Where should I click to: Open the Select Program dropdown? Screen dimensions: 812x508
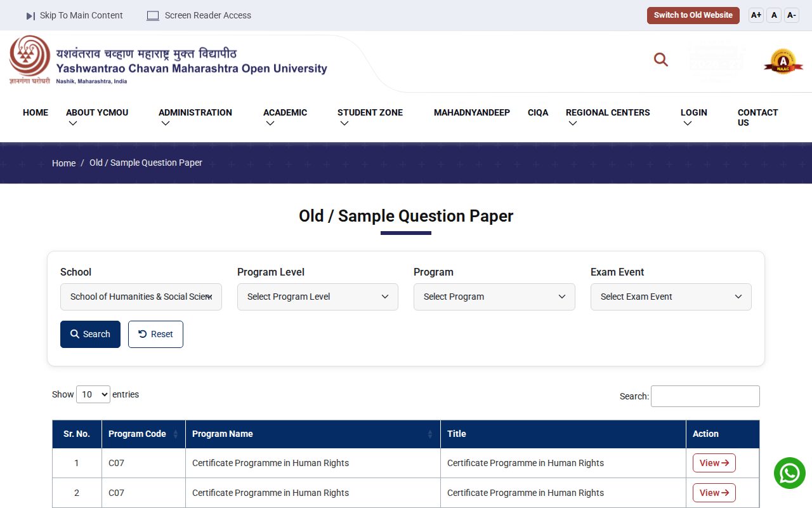coord(494,297)
